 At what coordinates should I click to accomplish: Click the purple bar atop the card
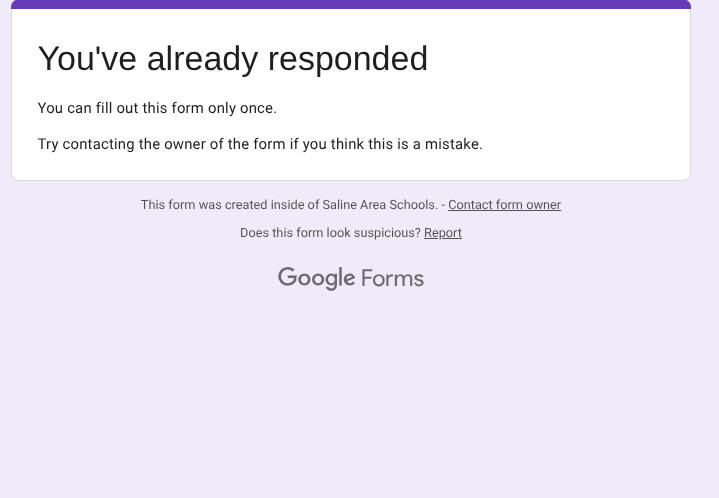351,4
